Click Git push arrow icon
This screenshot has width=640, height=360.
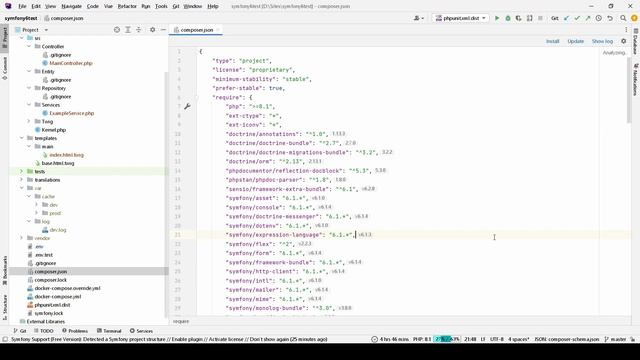pyautogui.click(x=588, y=18)
